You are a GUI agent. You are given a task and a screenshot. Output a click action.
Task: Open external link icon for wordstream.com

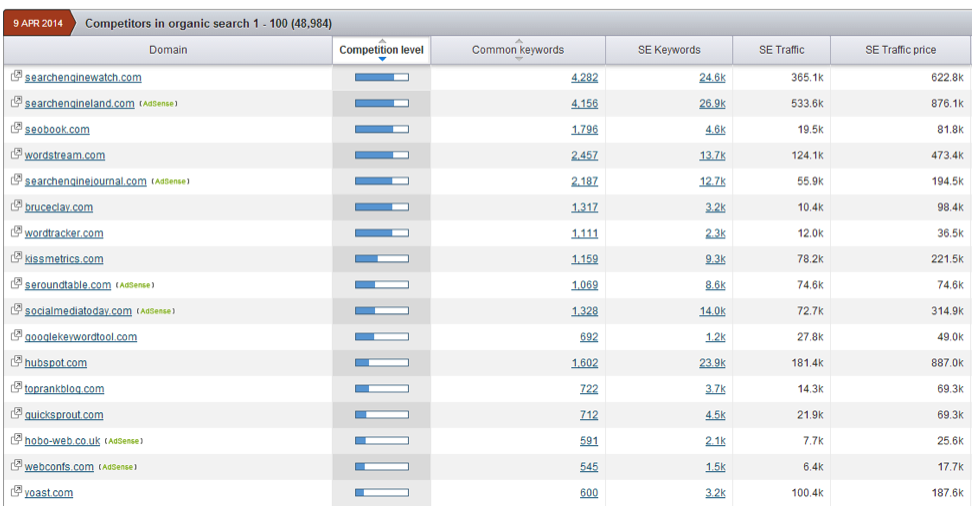[x=16, y=154]
